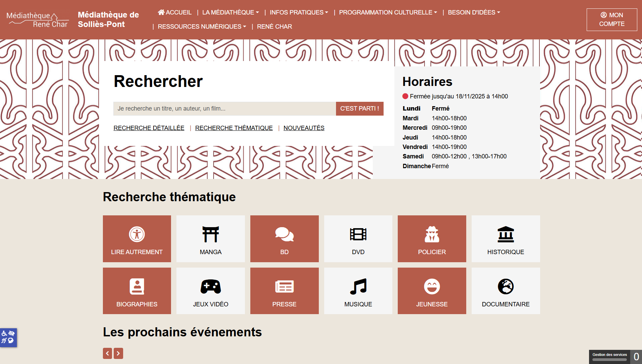Viewport: 642px width, 364px height.
Task: Expand the La Médiathèque dropdown menu
Action: click(x=230, y=12)
